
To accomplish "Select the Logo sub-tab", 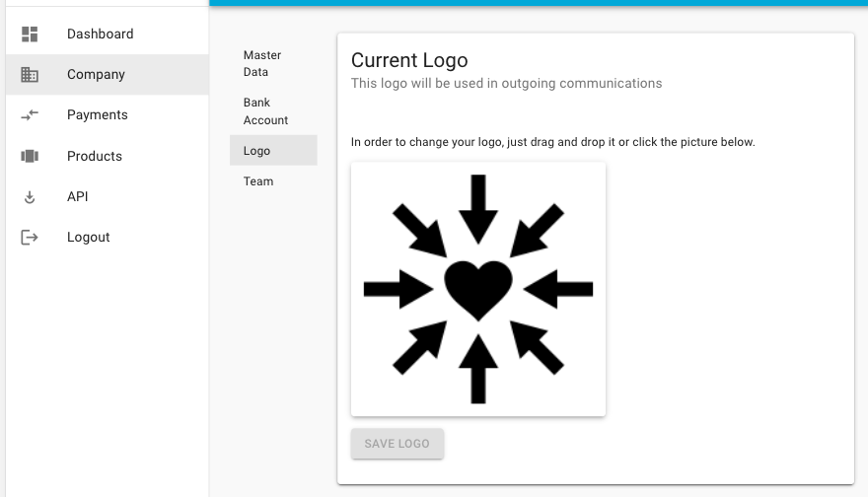I will pyautogui.click(x=273, y=151).
